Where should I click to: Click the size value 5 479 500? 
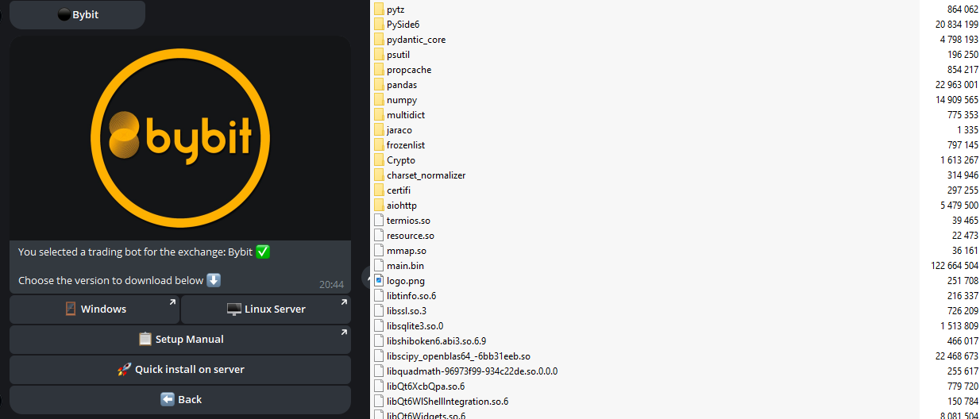point(959,206)
